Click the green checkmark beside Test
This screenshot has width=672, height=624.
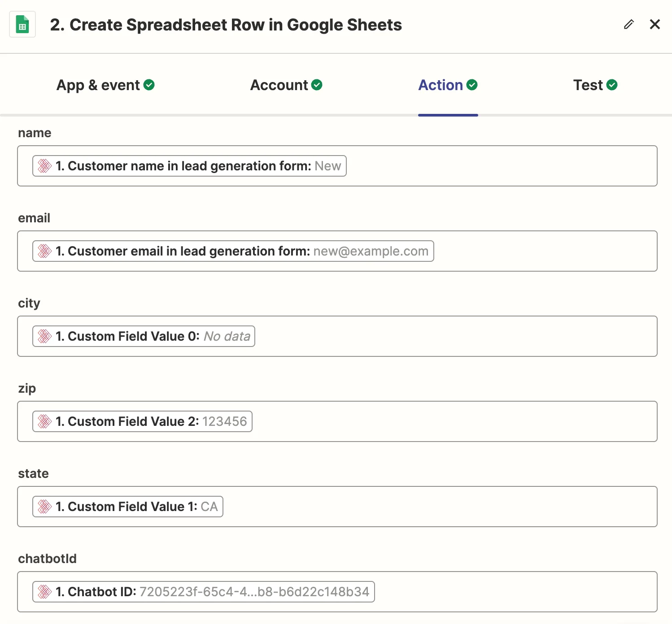pos(612,84)
